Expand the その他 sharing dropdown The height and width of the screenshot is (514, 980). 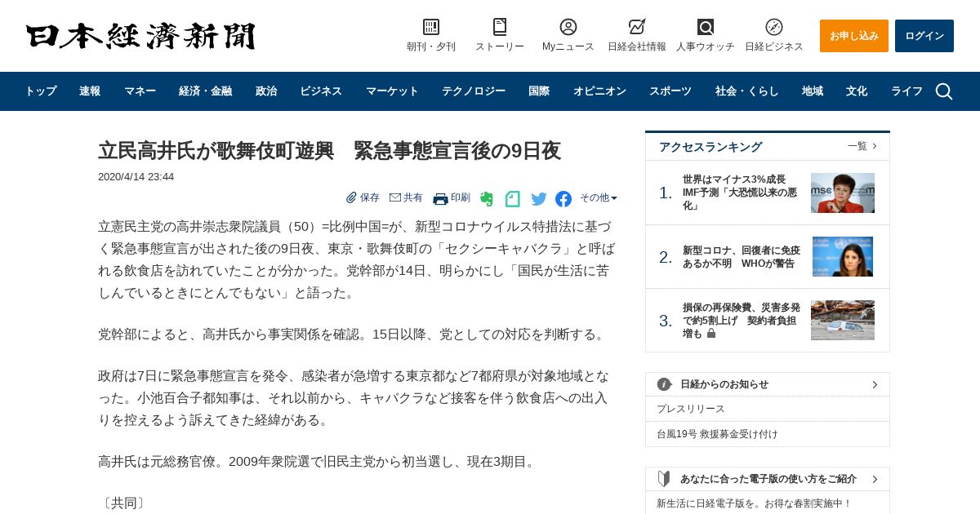pyautogui.click(x=599, y=197)
